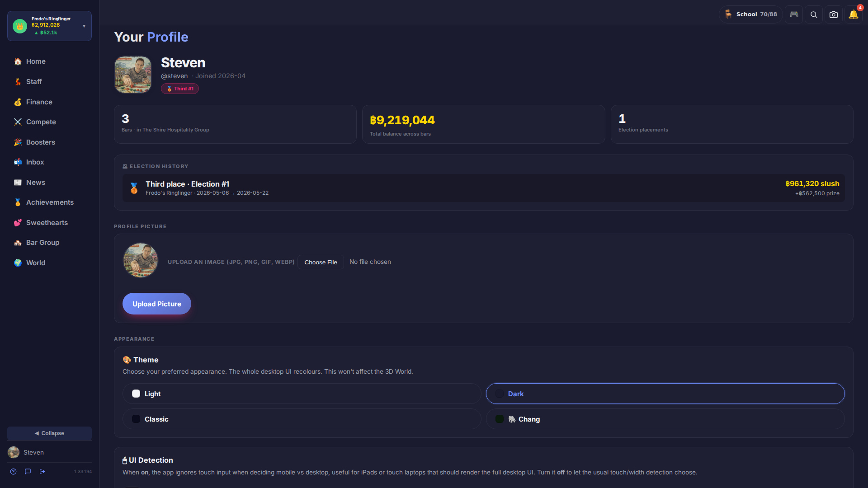The height and width of the screenshot is (488, 868).
Task: Open the Sweethearts menu item
Action: pos(47,223)
